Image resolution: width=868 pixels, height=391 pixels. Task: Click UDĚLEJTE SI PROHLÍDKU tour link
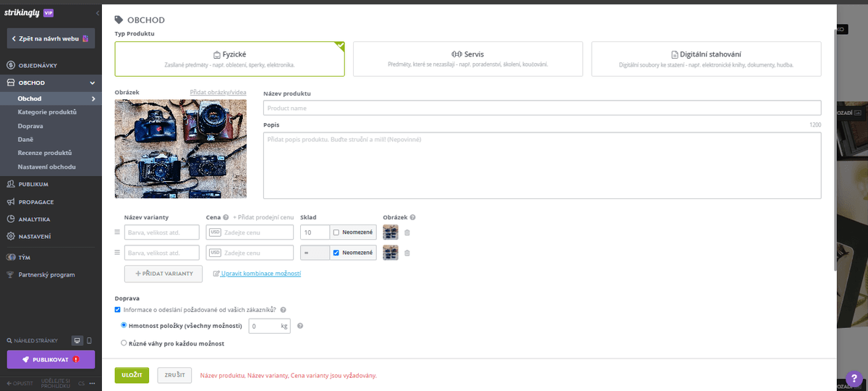pyautogui.click(x=56, y=382)
